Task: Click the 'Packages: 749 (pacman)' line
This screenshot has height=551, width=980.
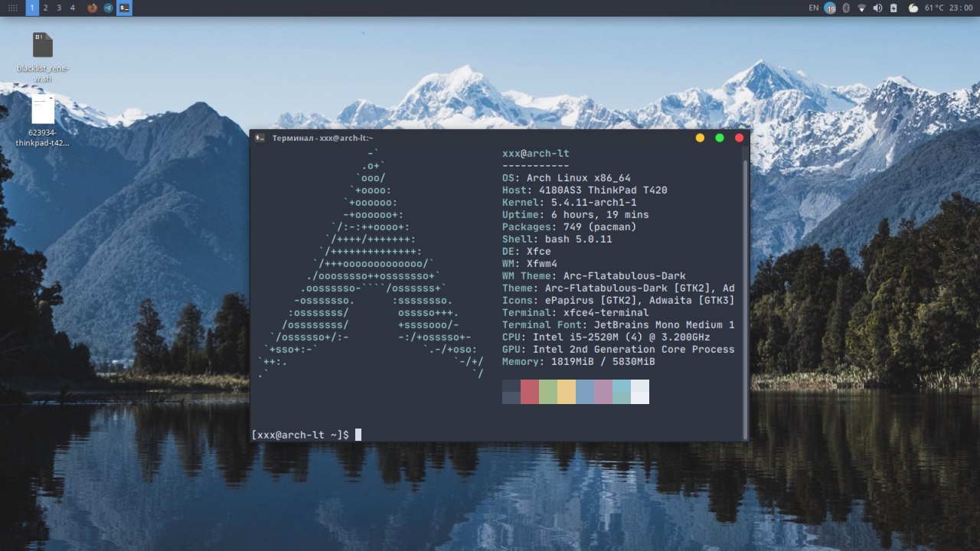Action: click(570, 227)
